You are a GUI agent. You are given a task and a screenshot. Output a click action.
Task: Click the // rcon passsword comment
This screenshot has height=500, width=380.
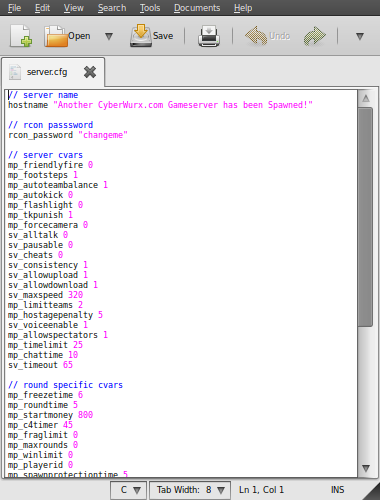(50, 125)
